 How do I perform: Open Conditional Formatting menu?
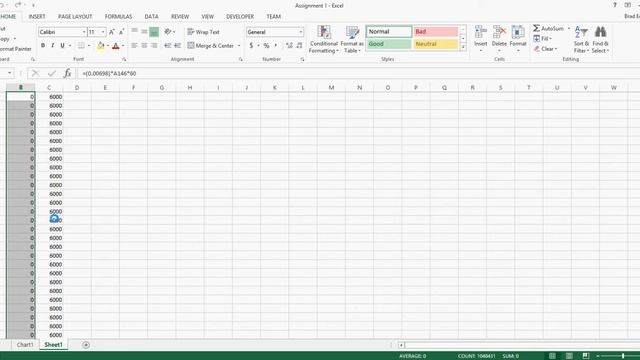pyautogui.click(x=324, y=39)
